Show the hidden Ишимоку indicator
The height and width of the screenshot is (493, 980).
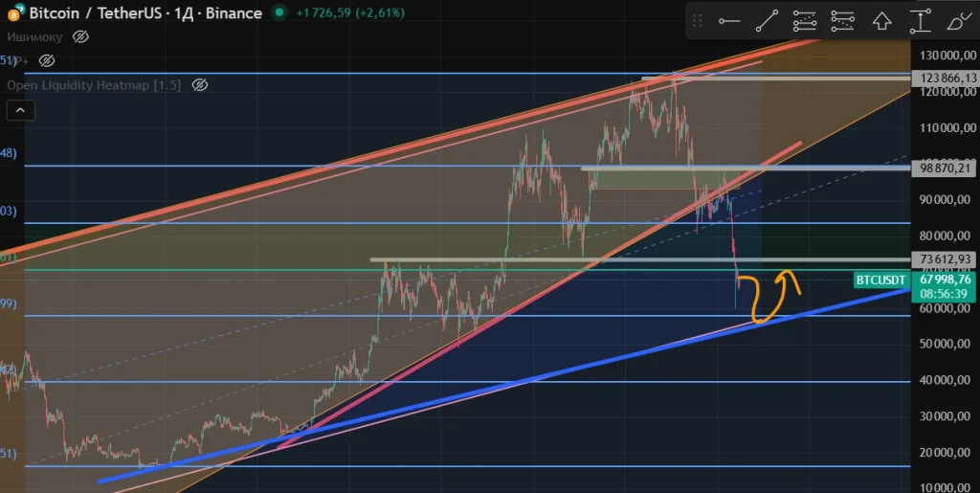click(80, 37)
